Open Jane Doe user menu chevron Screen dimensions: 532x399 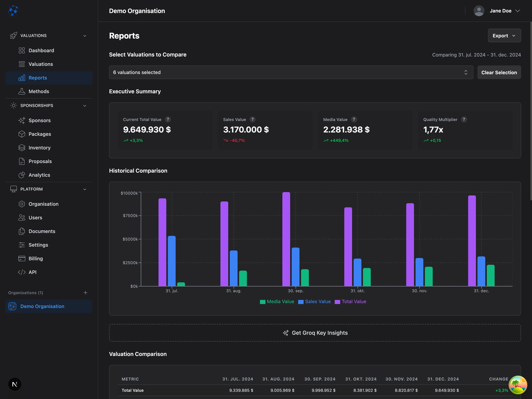518,11
